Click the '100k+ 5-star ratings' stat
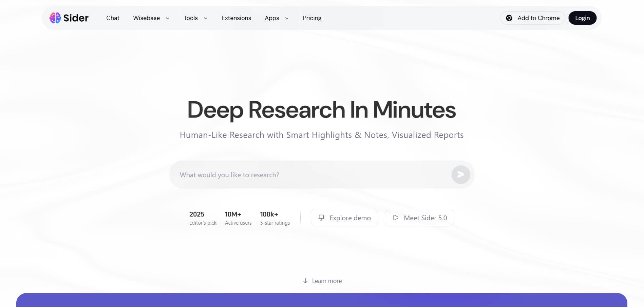Viewport: 644px width, 307px height. point(275,218)
